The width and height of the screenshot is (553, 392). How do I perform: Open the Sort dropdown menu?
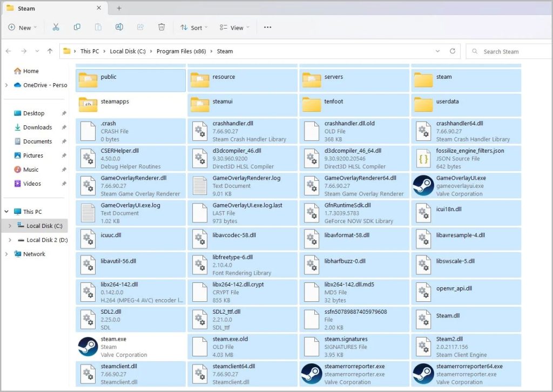pyautogui.click(x=192, y=28)
